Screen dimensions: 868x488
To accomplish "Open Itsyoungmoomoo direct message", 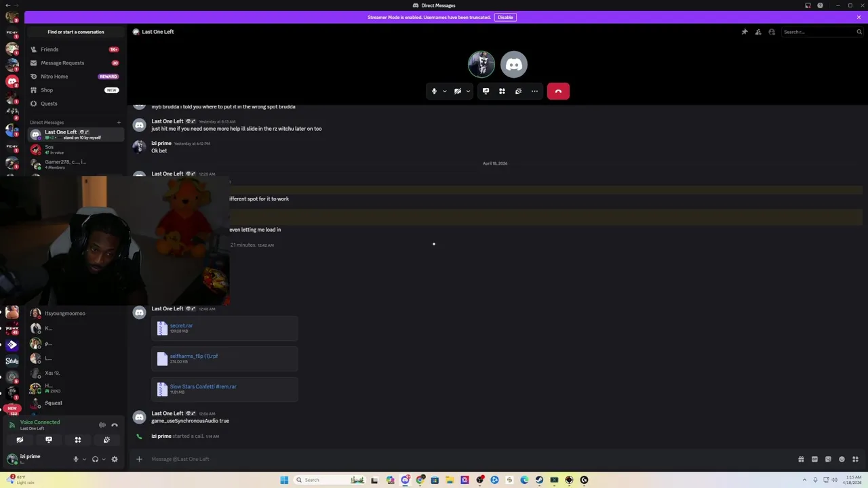I will 75,313.
